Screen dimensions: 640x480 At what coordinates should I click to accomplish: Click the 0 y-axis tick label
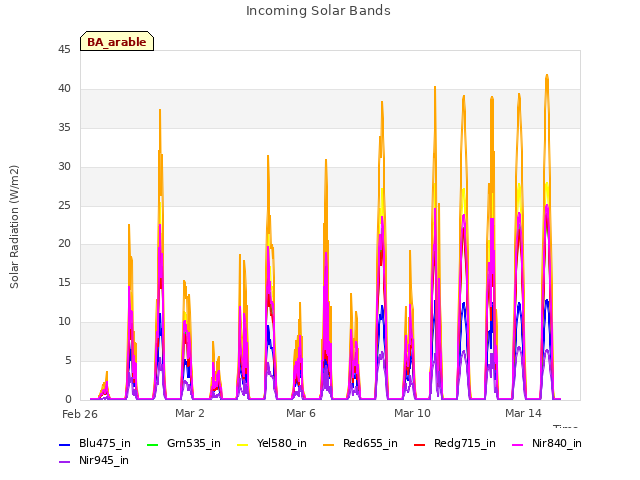coord(68,399)
